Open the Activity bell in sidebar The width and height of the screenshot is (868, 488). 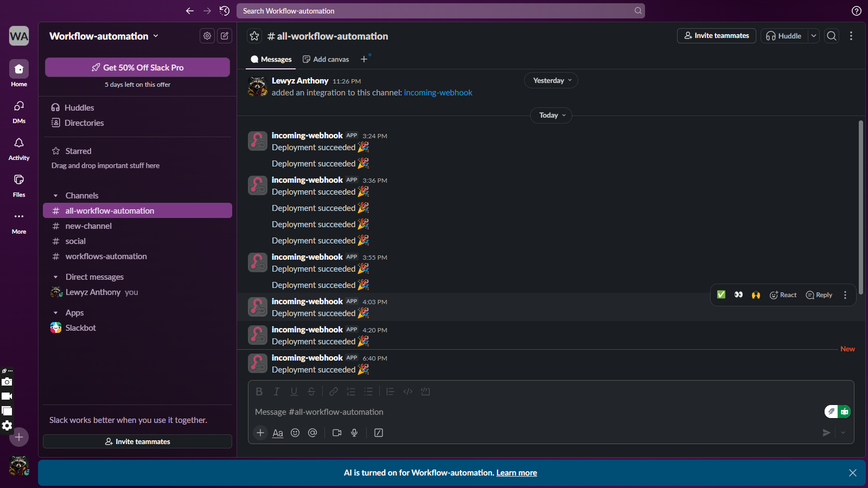[19, 148]
